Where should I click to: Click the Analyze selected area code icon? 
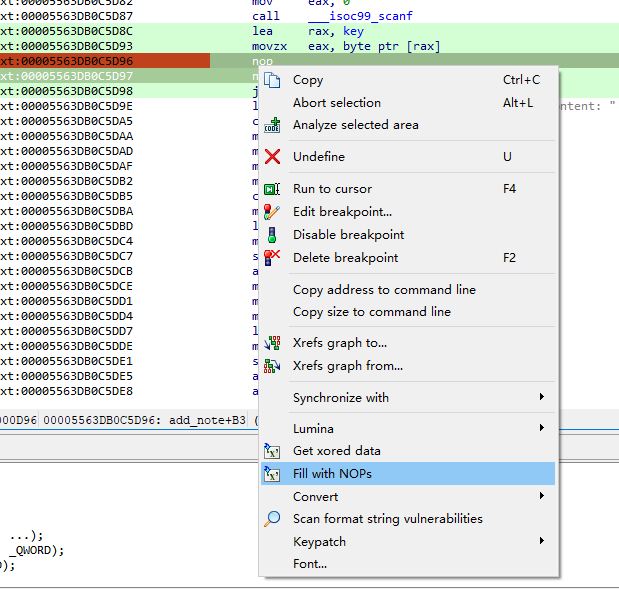pyautogui.click(x=272, y=125)
